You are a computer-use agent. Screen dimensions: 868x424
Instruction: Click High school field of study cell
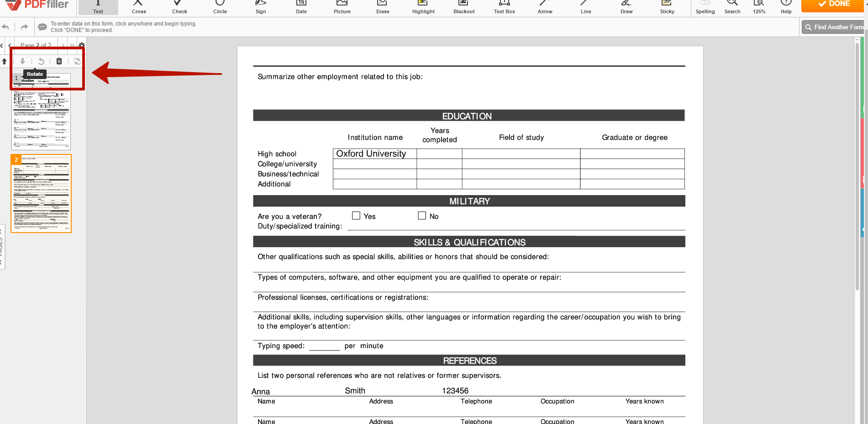pyautogui.click(x=521, y=154)
